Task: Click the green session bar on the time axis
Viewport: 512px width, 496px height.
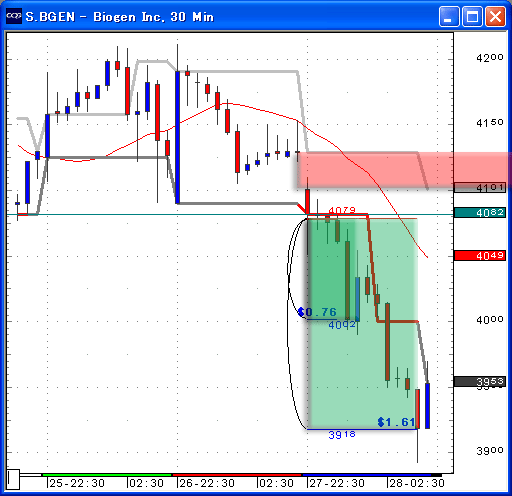Action: click(x=107, y=475)
